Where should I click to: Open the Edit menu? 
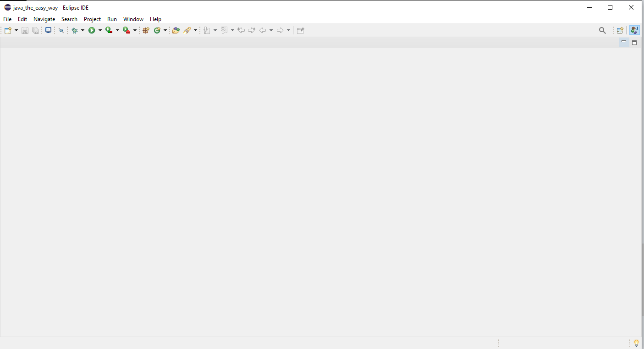click(22, 19)
